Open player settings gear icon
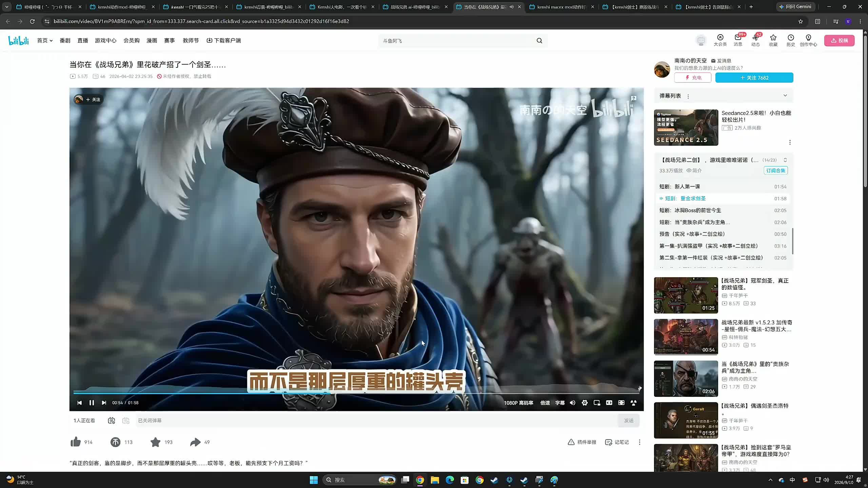 tap(585, 403)
